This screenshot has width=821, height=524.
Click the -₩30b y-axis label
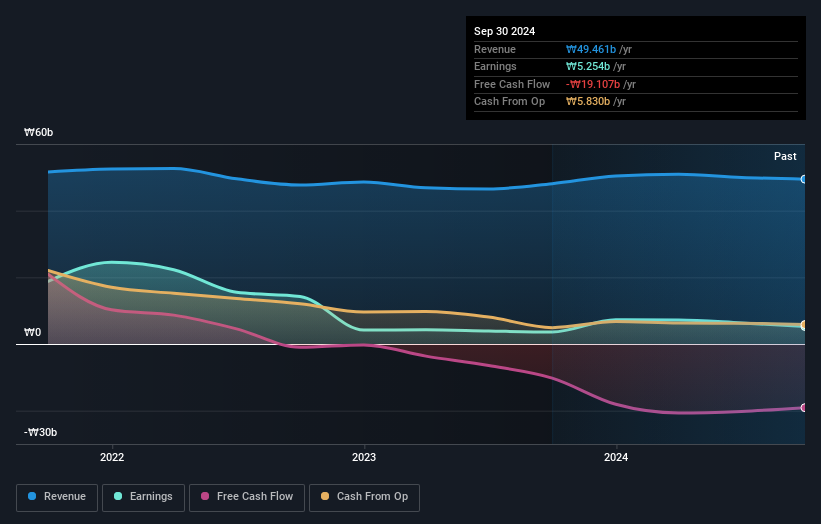(x=40, y=432)
